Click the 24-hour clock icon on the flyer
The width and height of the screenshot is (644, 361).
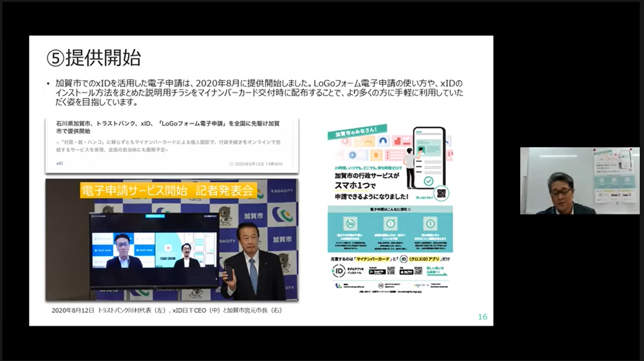350,223
